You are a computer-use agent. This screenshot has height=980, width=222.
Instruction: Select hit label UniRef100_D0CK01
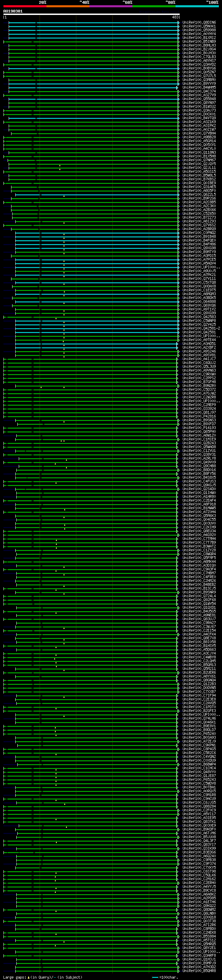pos(199,114)
